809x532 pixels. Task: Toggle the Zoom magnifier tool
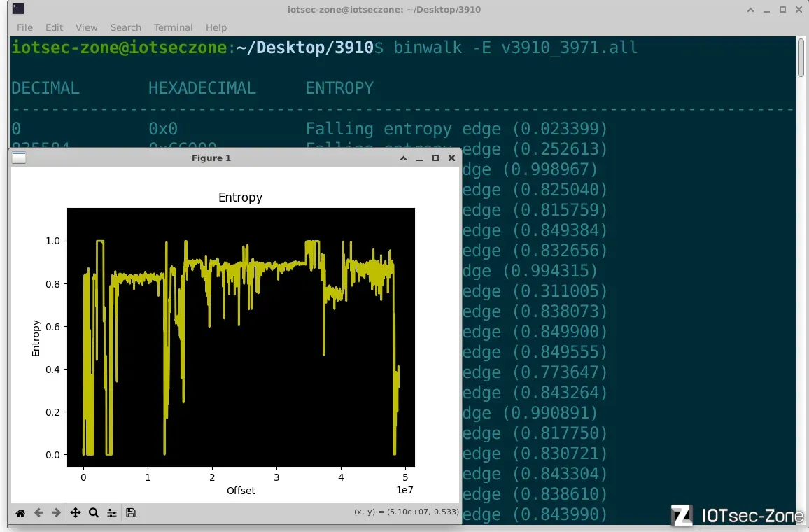pos(94,513)
